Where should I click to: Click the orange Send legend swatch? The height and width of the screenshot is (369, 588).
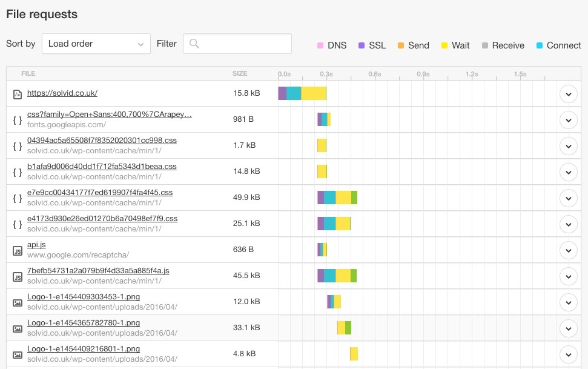tap(401, 45)
